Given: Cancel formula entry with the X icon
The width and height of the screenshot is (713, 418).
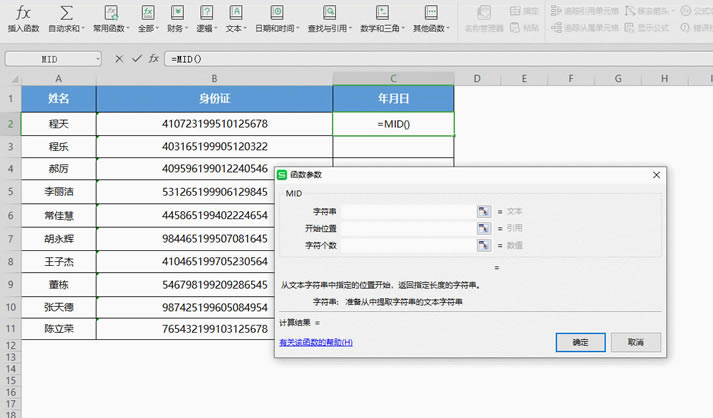Looking at the screenshot, I should [119, 59].
